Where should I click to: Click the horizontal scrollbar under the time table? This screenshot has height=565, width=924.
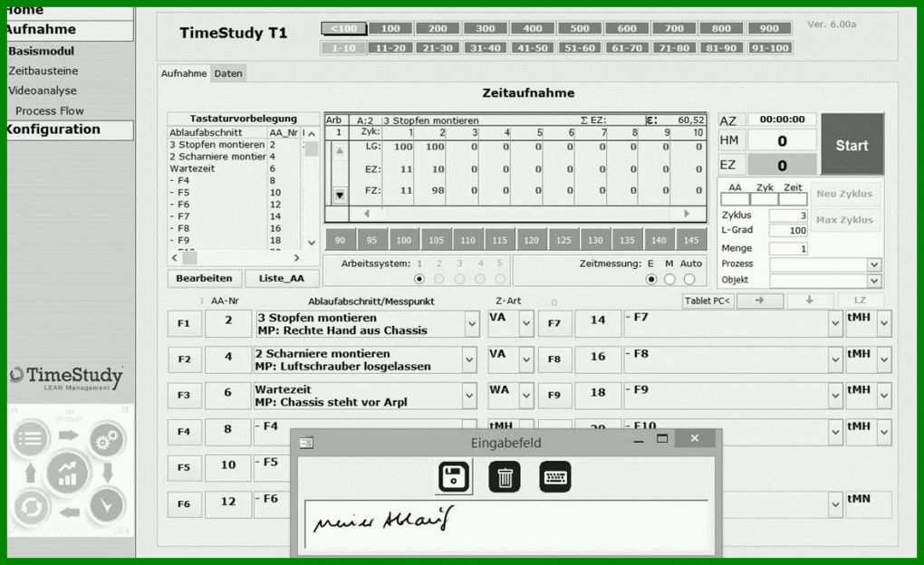click(x=526, y=214)
